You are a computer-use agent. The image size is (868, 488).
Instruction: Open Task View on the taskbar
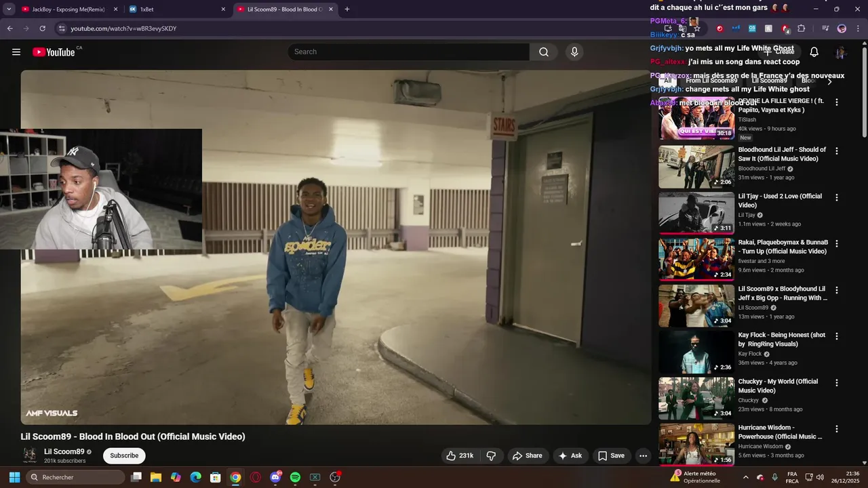click(136, 477)
